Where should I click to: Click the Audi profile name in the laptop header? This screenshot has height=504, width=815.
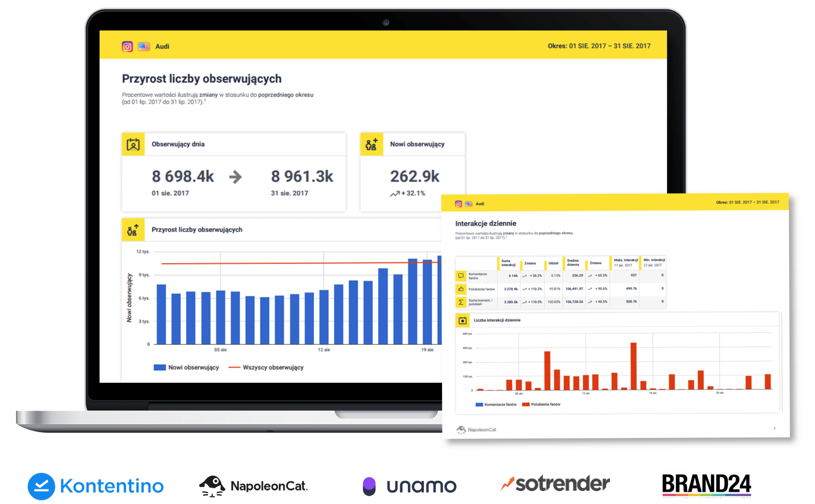click(162, 47)
